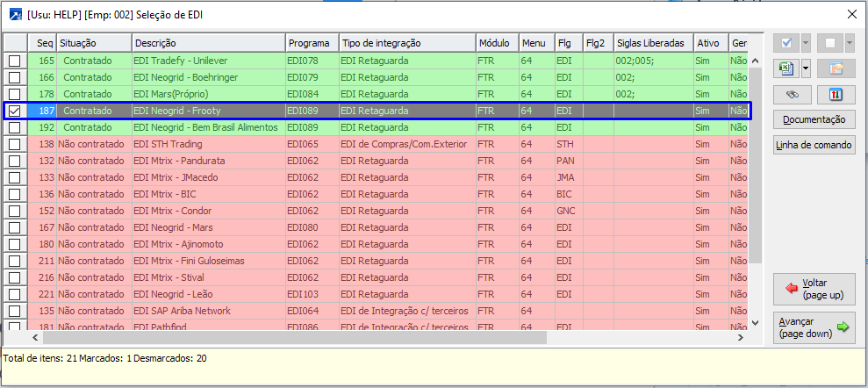Click the application icon in title bar
The height and width of the screenshot is (388, 868).
[x=17, y=15]
